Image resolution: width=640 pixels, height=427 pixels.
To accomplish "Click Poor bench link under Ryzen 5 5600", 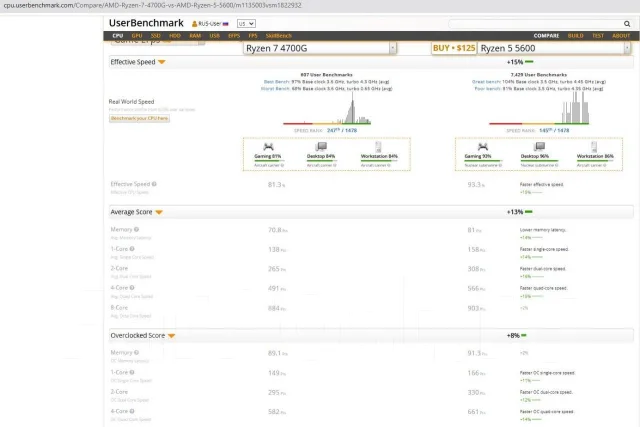I will [487, 89].
